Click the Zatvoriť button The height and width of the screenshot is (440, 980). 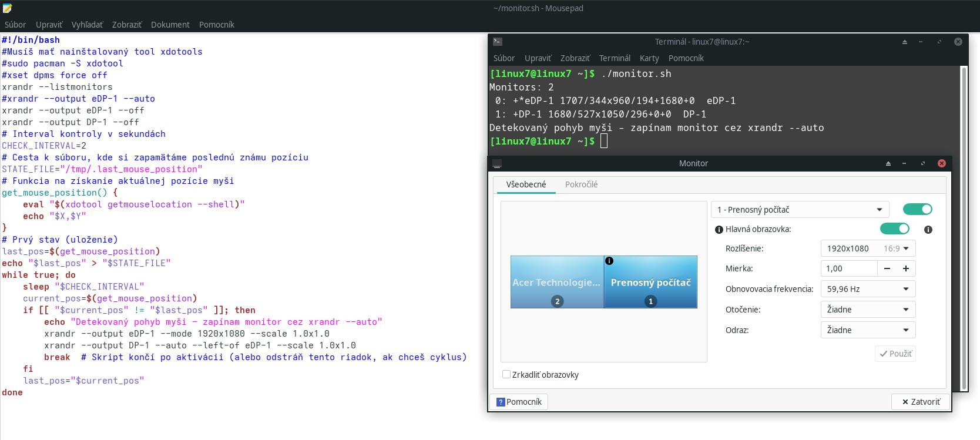pyautogui.click(x=921, y=402)
